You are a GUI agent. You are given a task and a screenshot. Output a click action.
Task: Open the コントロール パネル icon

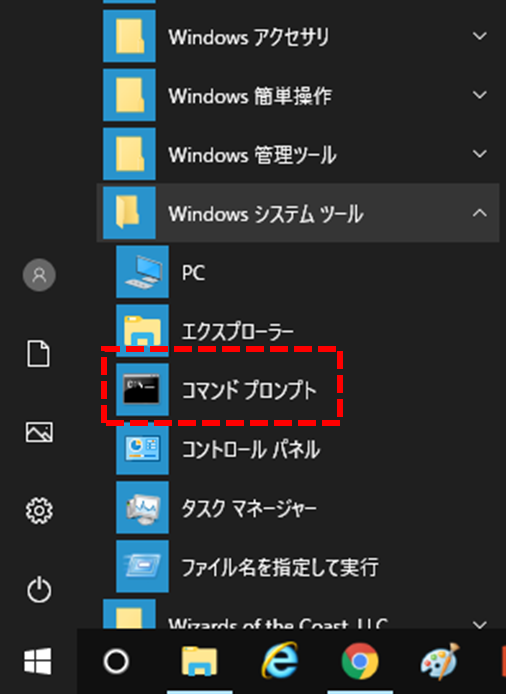(143, 448)
